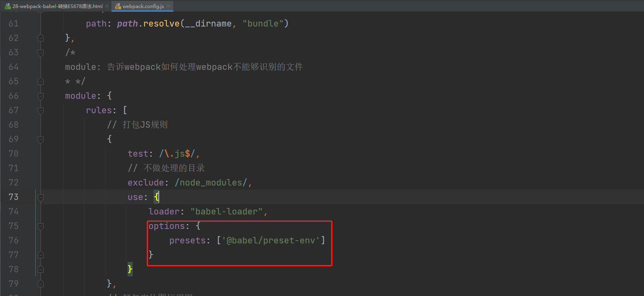Collapse the comment end marker at line 65

[x=41, y=82]
